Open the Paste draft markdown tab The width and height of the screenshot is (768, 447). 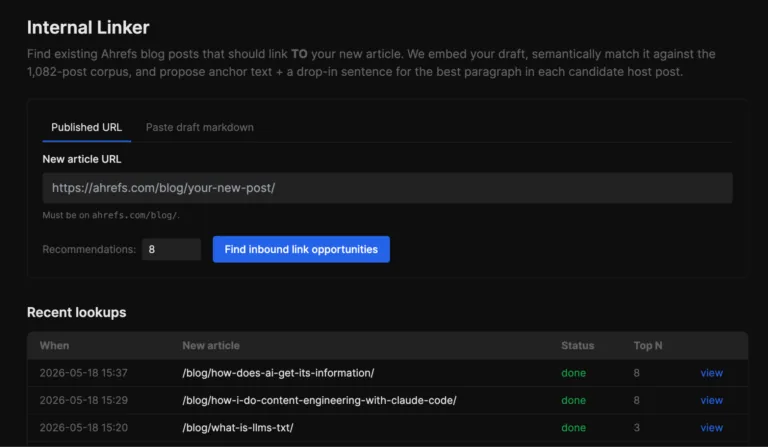click(x=199, y=127)
